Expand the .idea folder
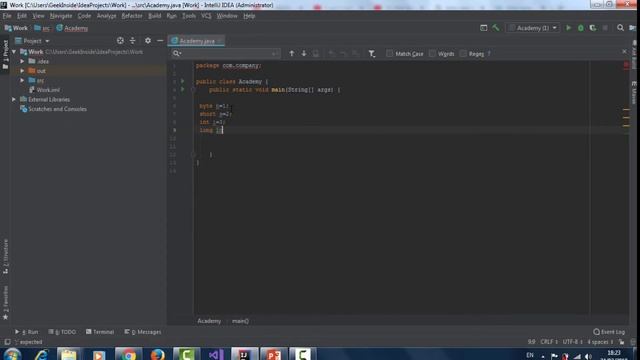The height and width of the screenshot is (360, 640). (x=22, y=61)
